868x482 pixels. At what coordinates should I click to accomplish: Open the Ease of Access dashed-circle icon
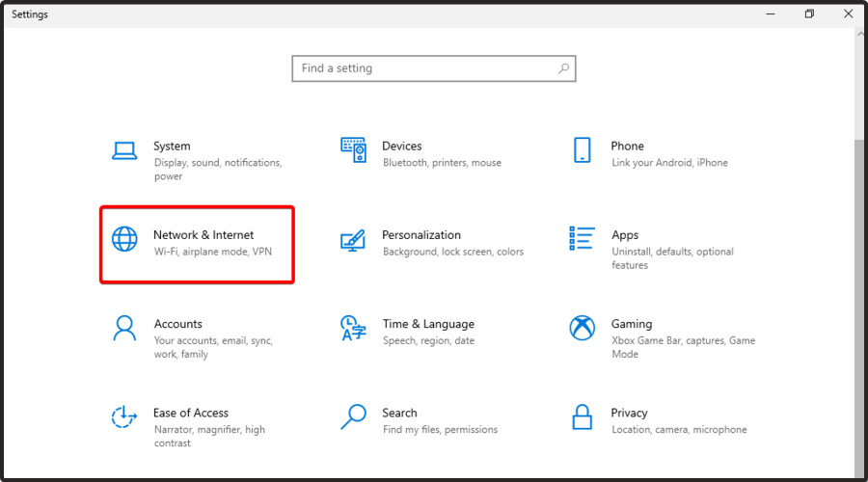click(124, 417)
